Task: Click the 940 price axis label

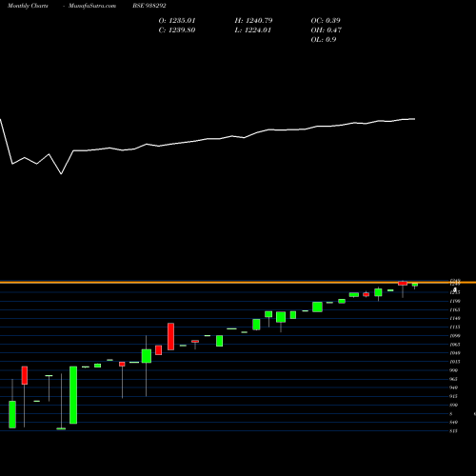Action: tap(454, 387)
